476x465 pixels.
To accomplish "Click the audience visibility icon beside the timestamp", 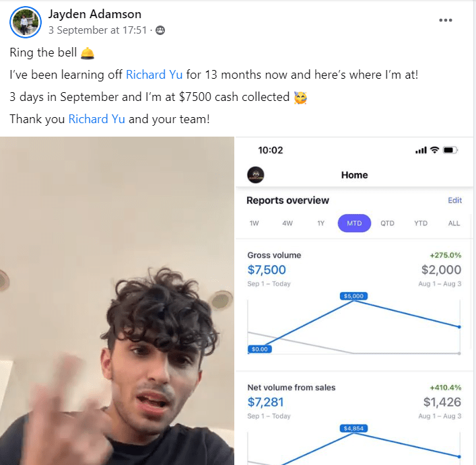I will (x=160, y=30).
